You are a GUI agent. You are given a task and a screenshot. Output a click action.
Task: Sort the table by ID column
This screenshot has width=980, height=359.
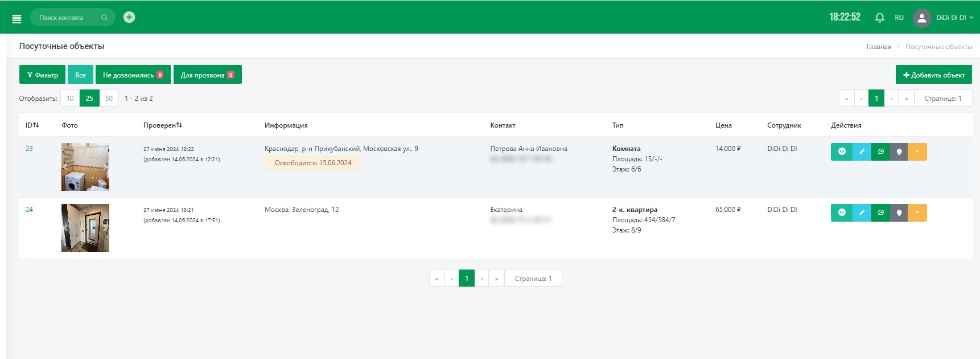32,125
